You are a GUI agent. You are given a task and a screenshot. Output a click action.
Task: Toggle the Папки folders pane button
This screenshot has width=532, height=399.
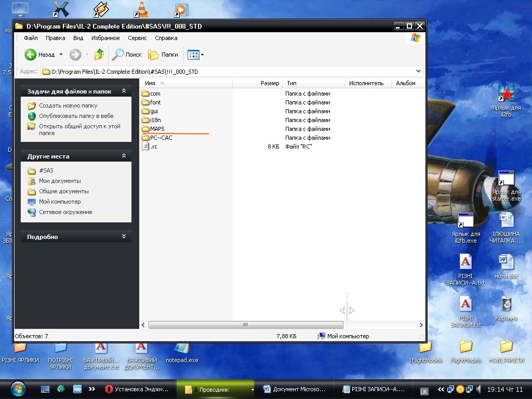[x=163, y=55]
